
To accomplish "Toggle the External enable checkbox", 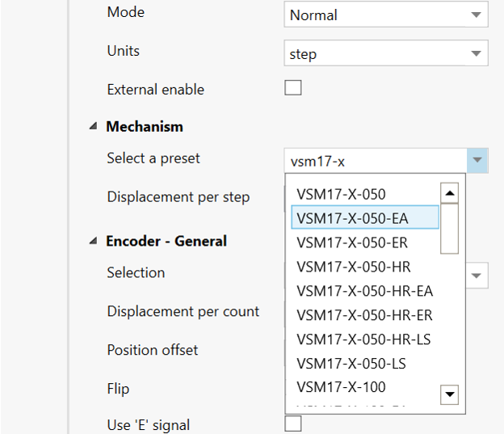I will (x=293, y=88).
